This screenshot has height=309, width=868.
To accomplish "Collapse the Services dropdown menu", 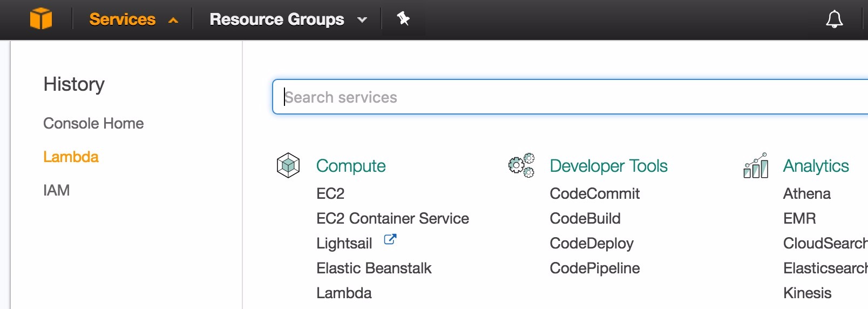I will 133,19.
